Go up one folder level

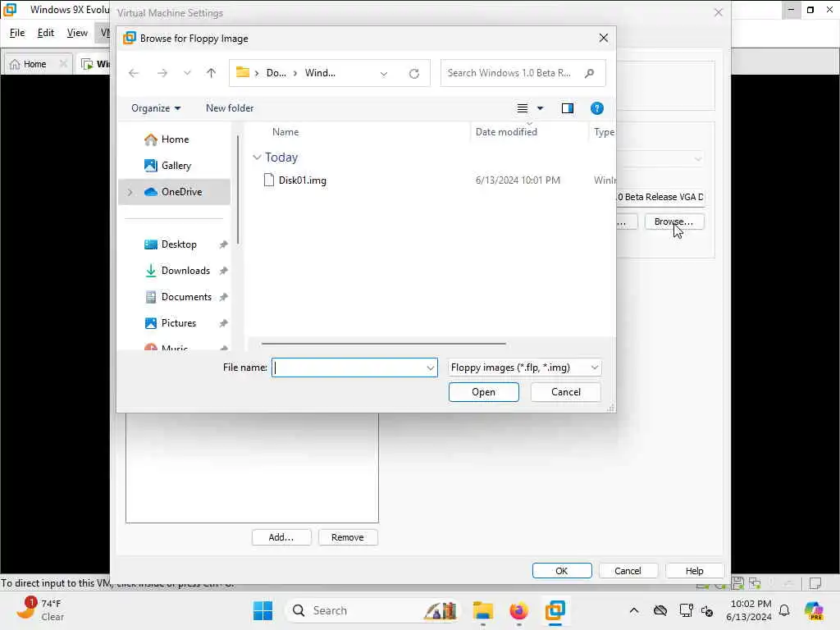click(x=211, y=73)
